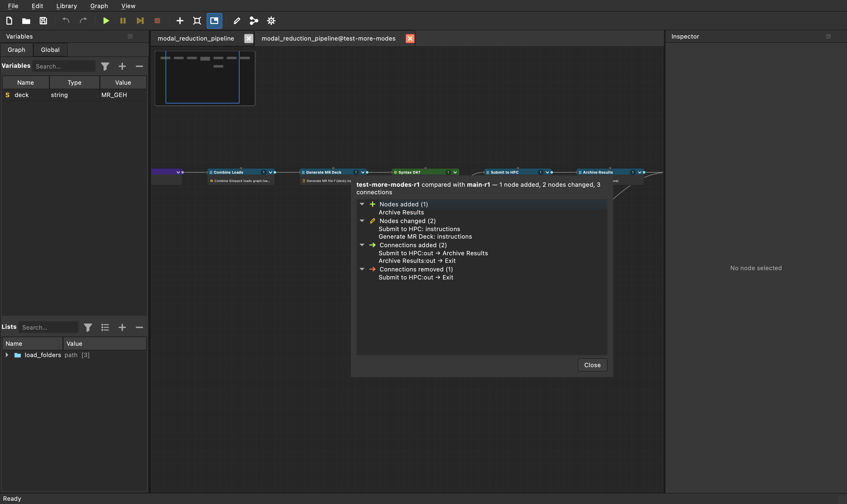Close the modal_reduction_pipeline tab

tap(249, 39)
